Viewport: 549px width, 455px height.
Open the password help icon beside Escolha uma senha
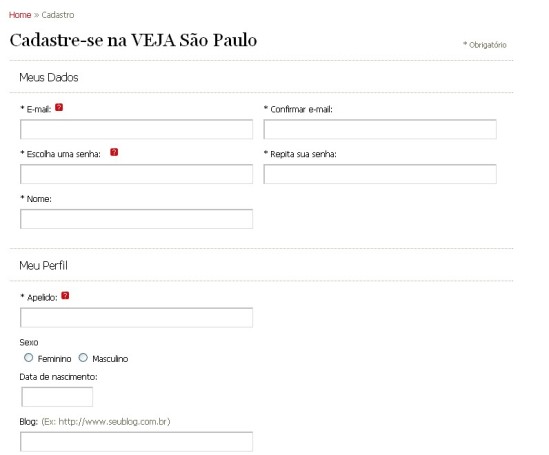(x=114, y=152)
